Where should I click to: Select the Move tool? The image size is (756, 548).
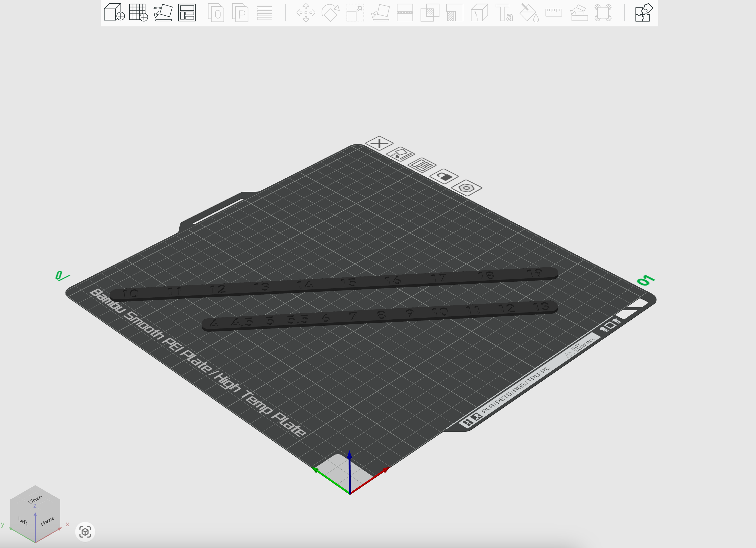[x=306, y=13]
